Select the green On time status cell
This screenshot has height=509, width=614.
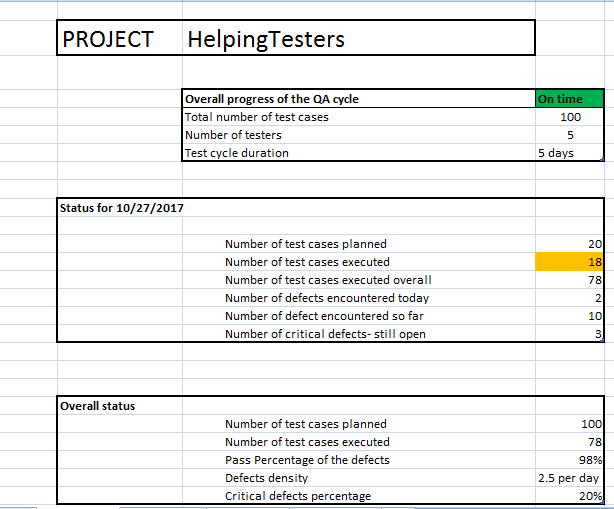[x=569, y=99]
